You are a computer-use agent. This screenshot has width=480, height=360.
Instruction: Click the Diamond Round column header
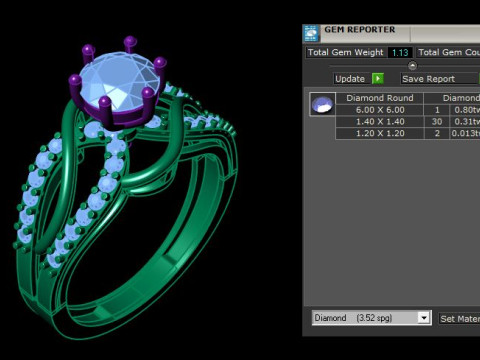380,98
